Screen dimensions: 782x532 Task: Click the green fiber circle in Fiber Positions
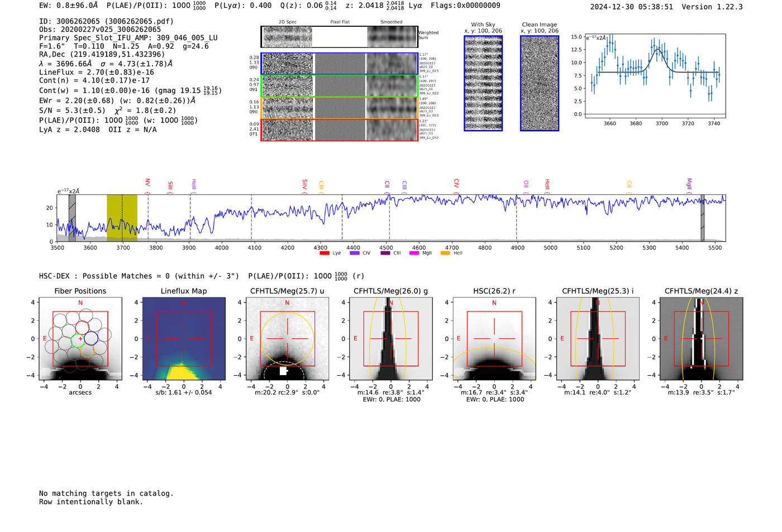pyautogui.click(x=77, y=340)
